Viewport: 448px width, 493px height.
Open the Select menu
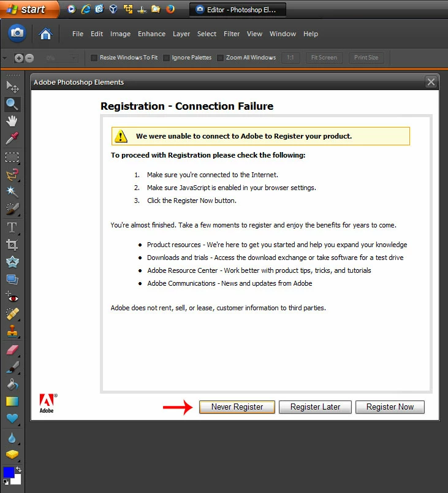coord(207,34)
